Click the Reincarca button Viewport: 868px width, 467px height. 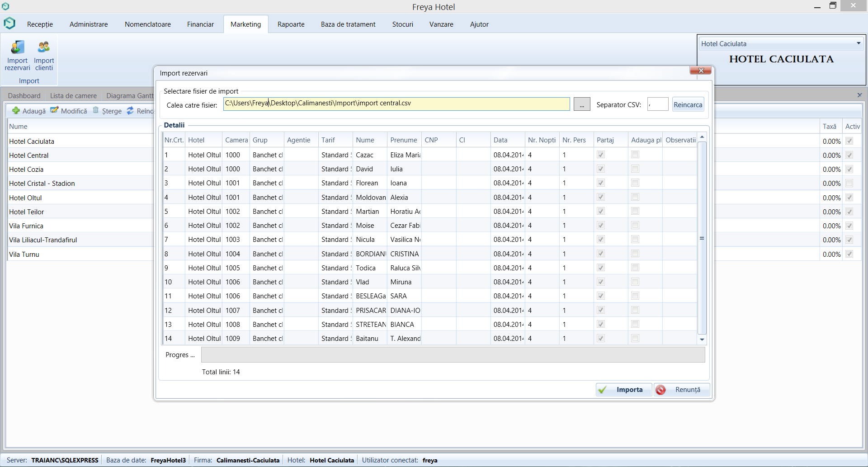pyautogui.click(x=688, y=104)
